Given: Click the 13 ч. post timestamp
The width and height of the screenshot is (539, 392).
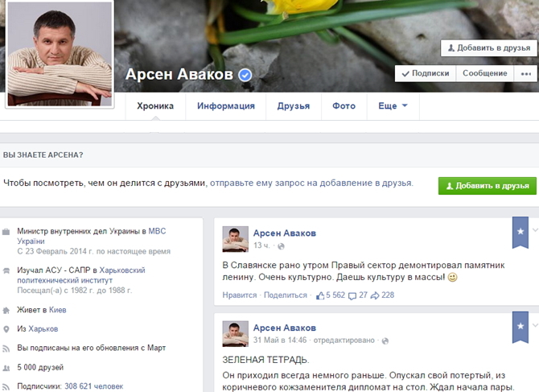Looking at the screenshot, I should click(261, 246).
